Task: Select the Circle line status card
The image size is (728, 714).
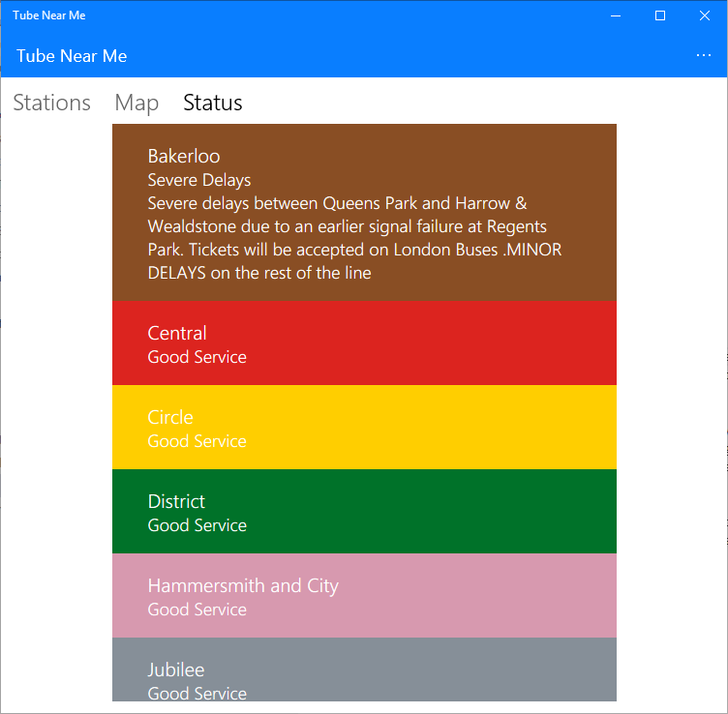Action: pyautogui.click(x=364, y=428)
